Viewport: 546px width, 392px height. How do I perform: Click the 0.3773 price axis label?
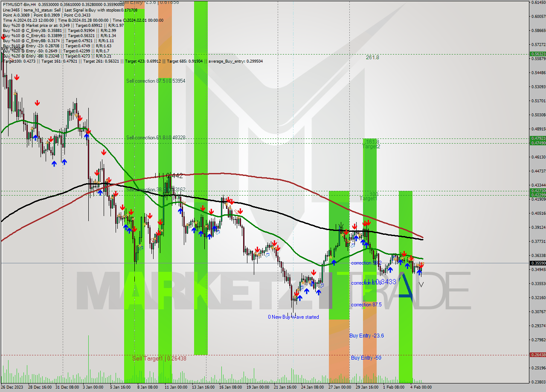point(539,241)
